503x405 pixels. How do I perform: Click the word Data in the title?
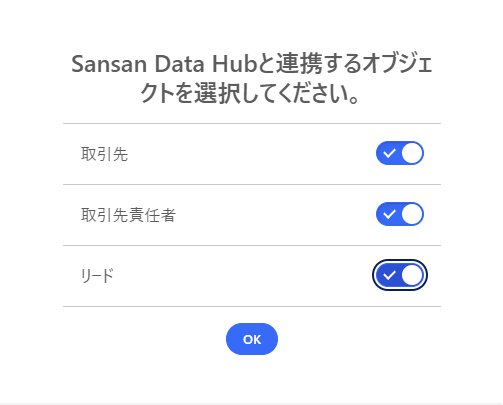[179, 64]
